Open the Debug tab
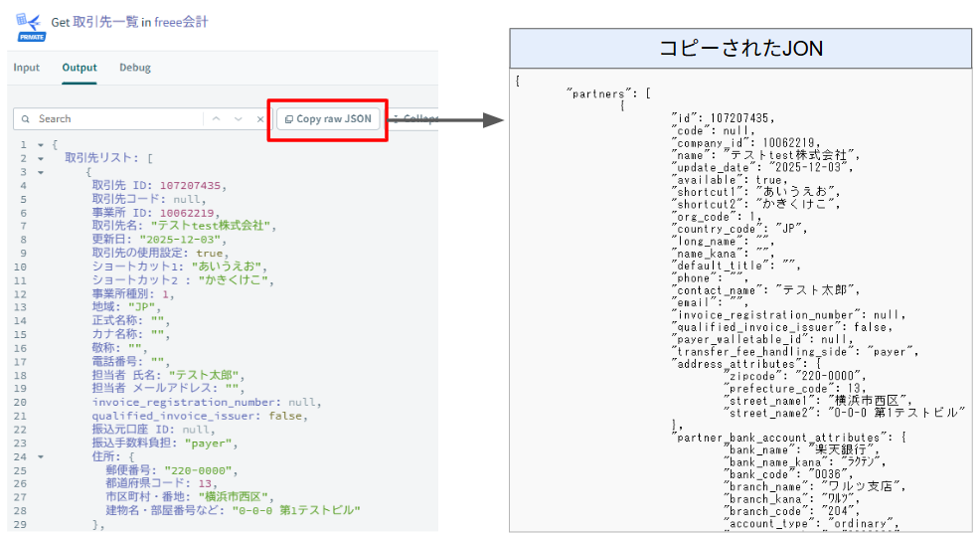 (x=135, y=68)
